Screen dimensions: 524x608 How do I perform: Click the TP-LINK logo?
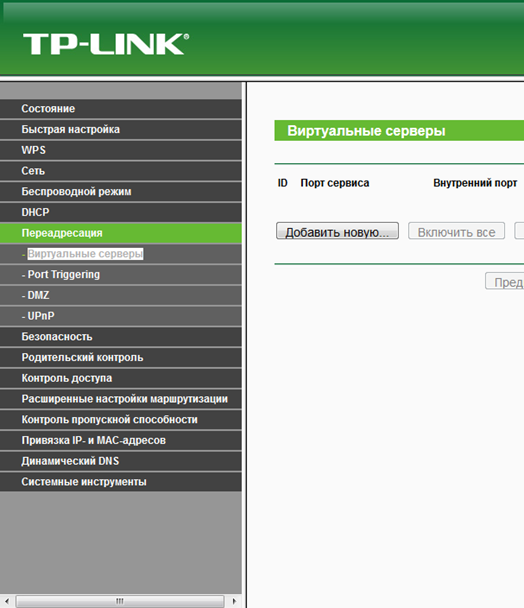click(106, 44)
